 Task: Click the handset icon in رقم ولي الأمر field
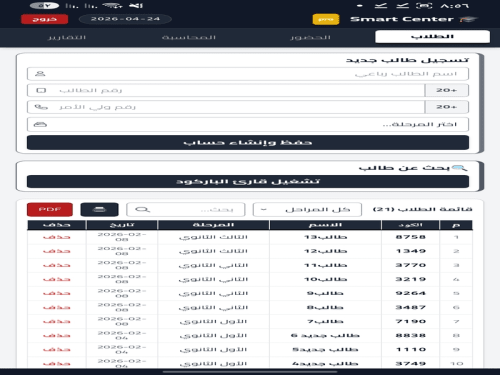[x=41, y=107]
